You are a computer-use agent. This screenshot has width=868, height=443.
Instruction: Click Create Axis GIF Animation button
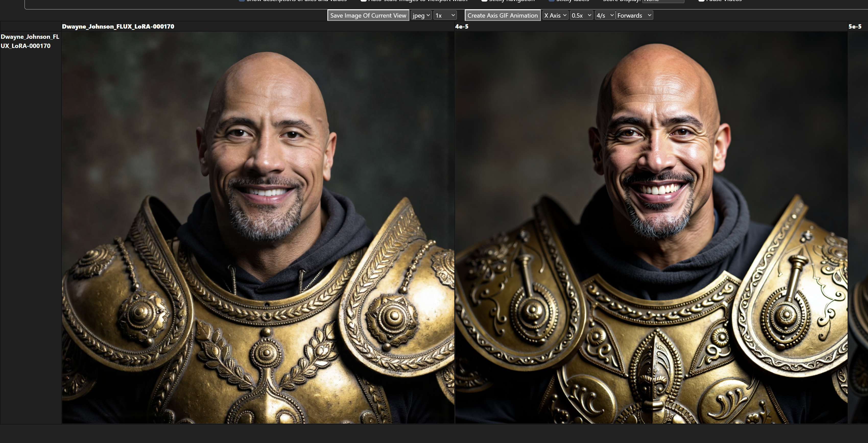(502, 16)
